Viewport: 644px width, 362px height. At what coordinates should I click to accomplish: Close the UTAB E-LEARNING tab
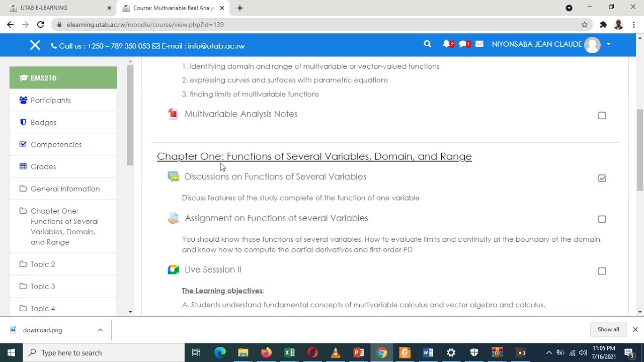(x=109, y=8)
